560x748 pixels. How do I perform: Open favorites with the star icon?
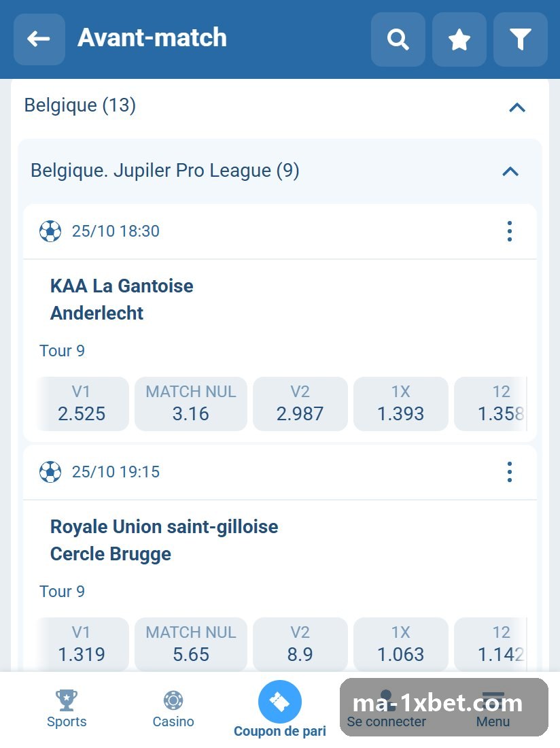(x=459, y=39)
